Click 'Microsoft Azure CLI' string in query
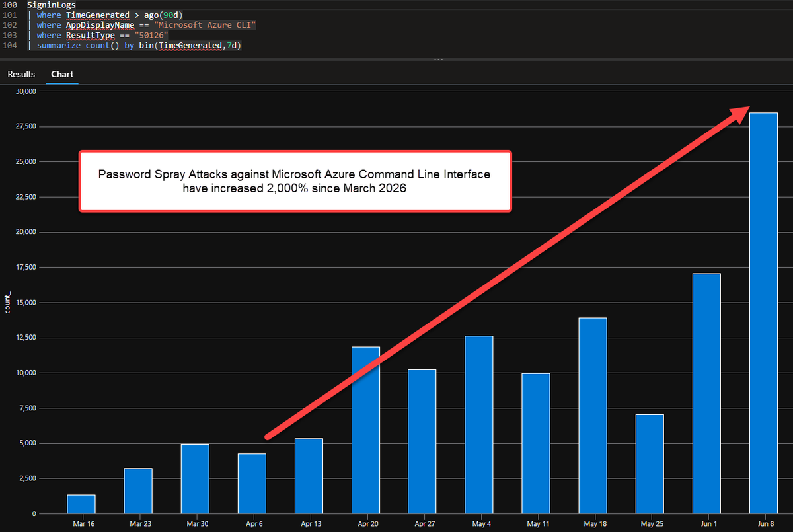 205,24
